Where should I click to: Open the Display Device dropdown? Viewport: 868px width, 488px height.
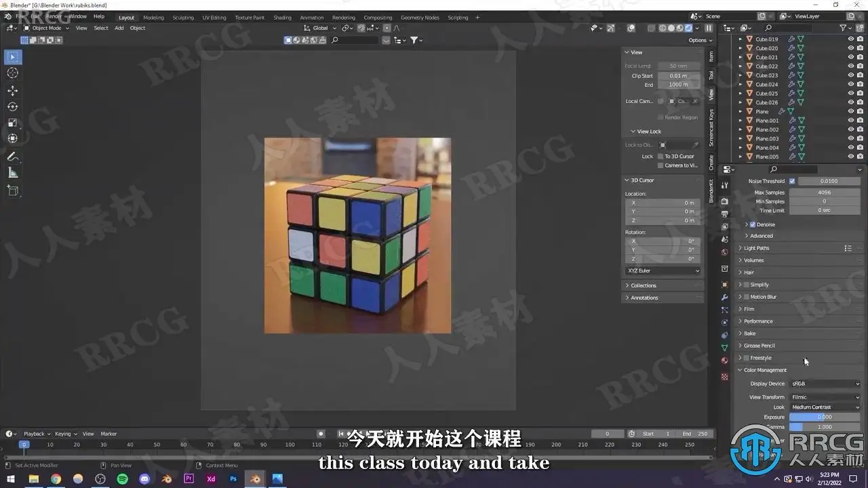pos(825,384)
